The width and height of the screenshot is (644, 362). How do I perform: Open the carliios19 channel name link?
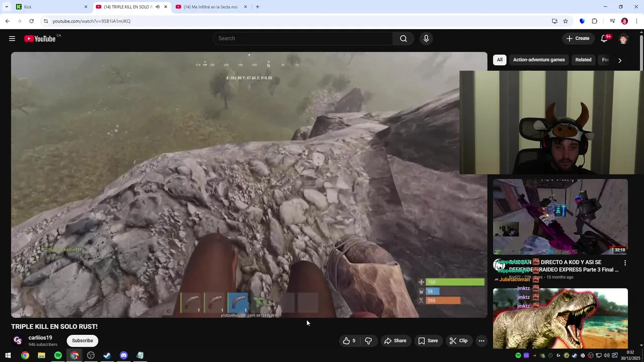40,338
